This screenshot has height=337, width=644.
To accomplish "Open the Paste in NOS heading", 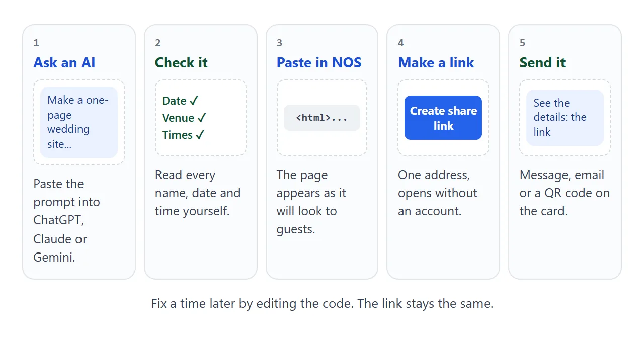I will 319,63.
